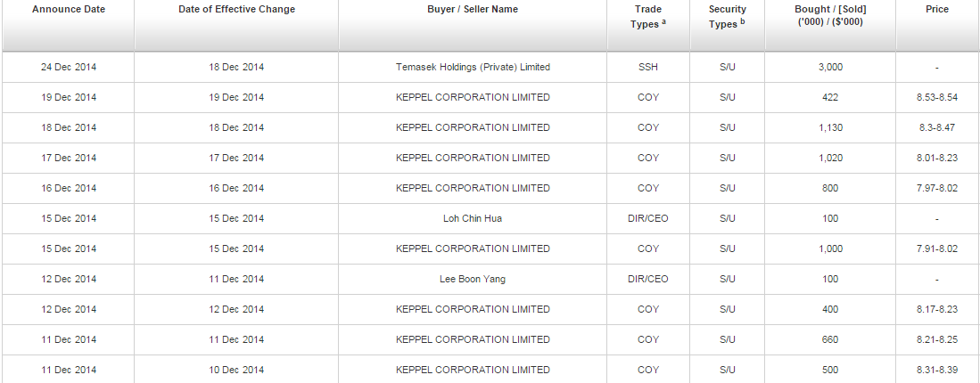The height and width of the screenshot is (383, 980).
Task: Select the 7.97-8.02 price cell
Action: pos(937,188)
